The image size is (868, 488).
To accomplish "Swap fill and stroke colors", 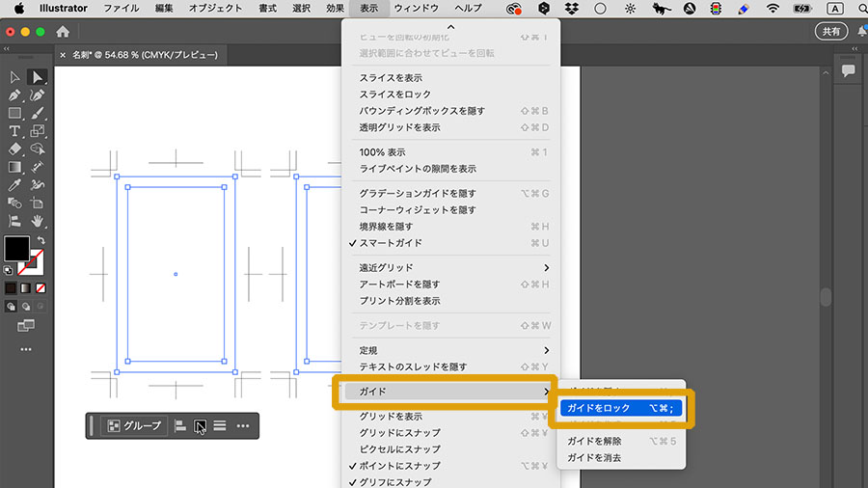I will (x=41, y=240).
